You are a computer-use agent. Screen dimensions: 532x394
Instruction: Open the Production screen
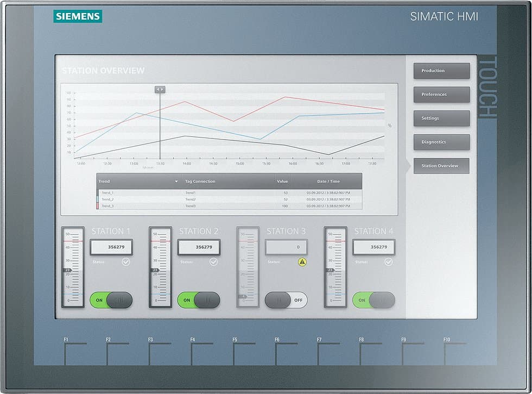tap(441, 71)
